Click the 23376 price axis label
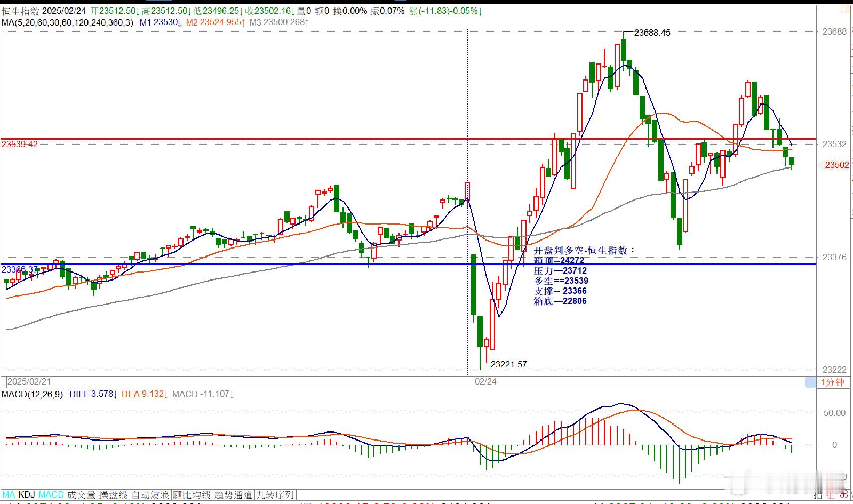 tap(835, 257)
